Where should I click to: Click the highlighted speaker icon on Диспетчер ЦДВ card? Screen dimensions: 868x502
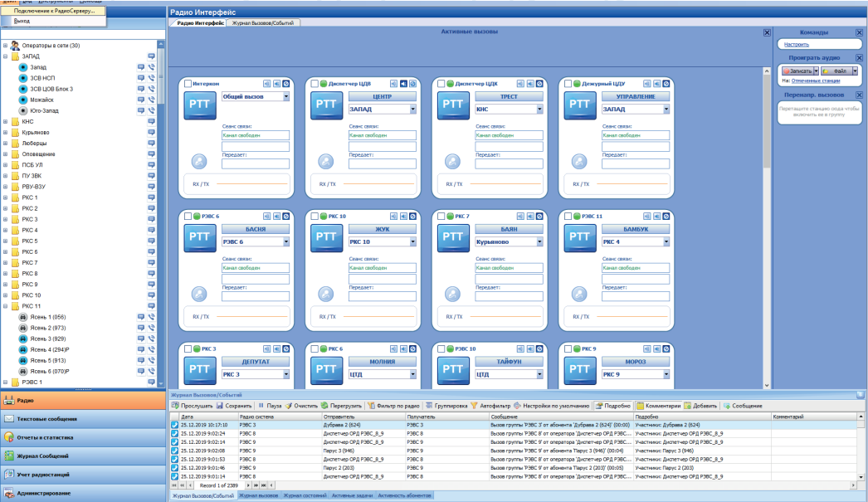click(403, 84)
